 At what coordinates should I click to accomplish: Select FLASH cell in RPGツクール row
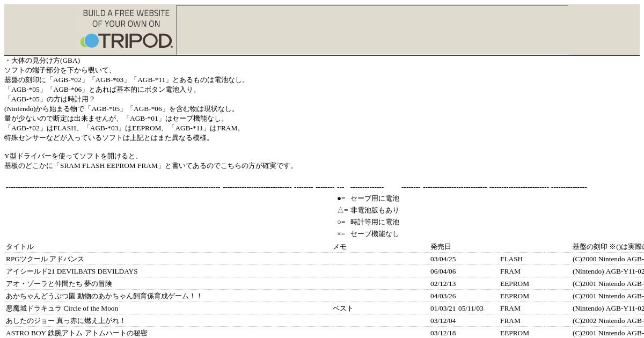click(511, 259)
